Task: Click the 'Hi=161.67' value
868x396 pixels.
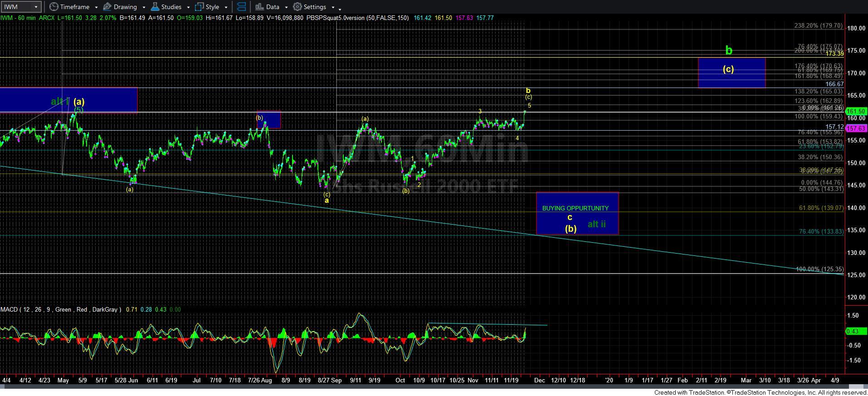Action: pyautogui.click(x=219, y=18)
